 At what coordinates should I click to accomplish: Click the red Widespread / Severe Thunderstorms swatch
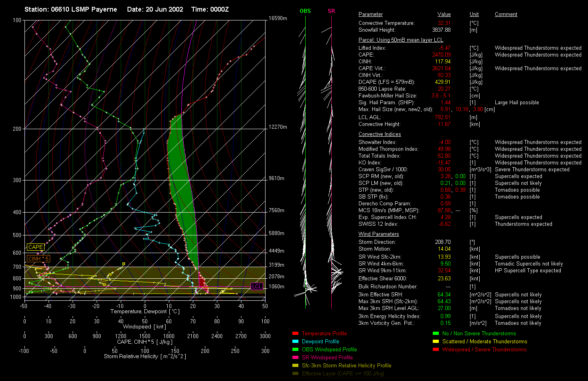(436, 349)
